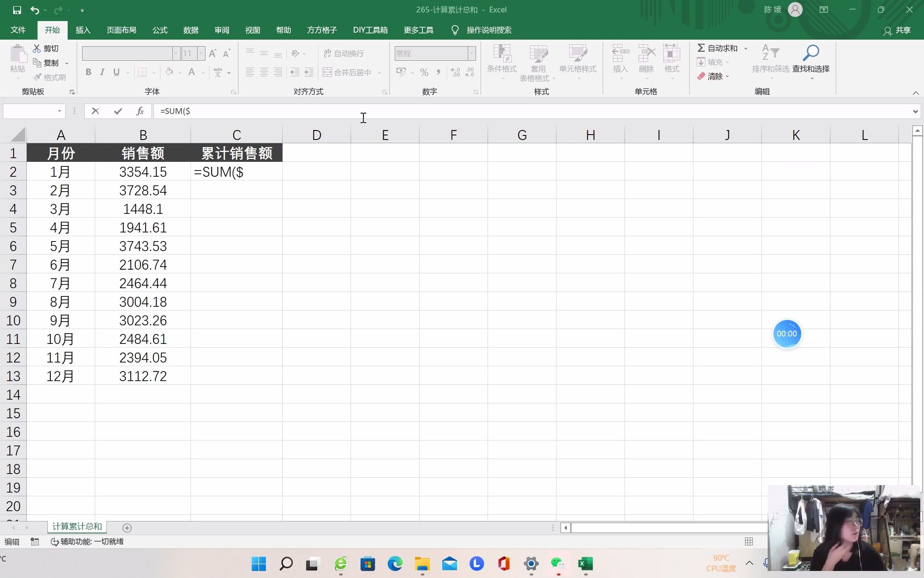Click the Undo arrow icon
This screenshot has width=924, height=578.
(35, 10)
